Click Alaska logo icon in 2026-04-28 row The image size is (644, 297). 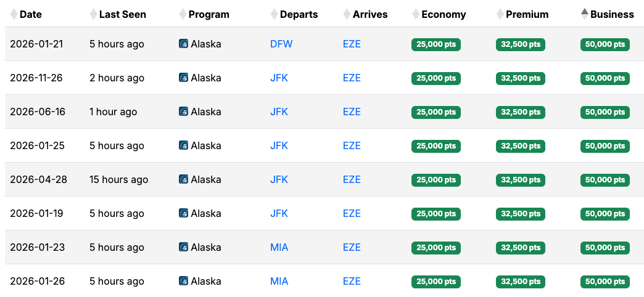(x=183, y=179)
